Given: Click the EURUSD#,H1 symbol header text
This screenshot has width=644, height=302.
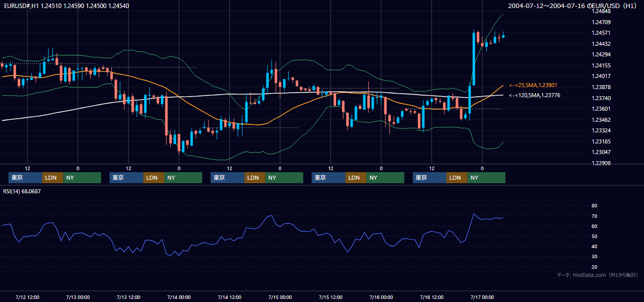Looking at the screenshot, I should [x=66, y=6].
